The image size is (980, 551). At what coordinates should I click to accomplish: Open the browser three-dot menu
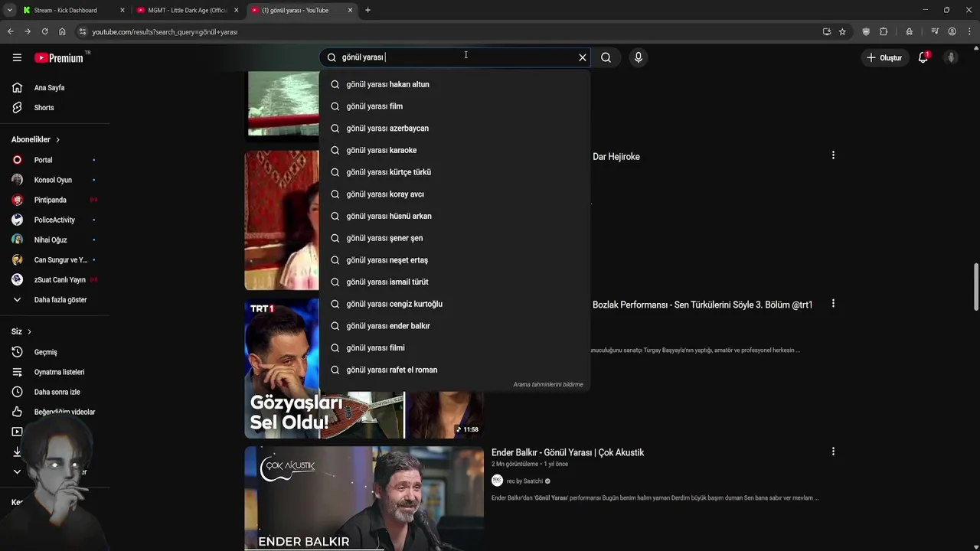[969, 31]
